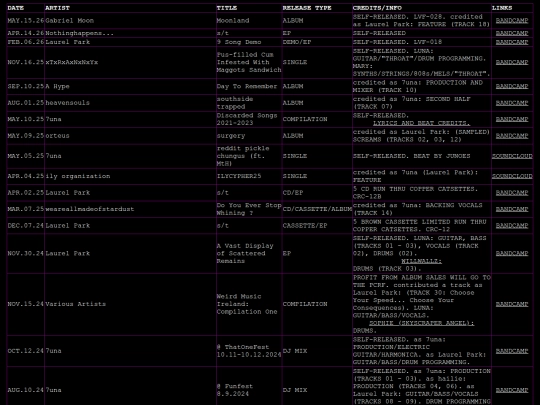The image size is (540, 405).
Task: Select the artist ily organization
Action: click(78, 176)
